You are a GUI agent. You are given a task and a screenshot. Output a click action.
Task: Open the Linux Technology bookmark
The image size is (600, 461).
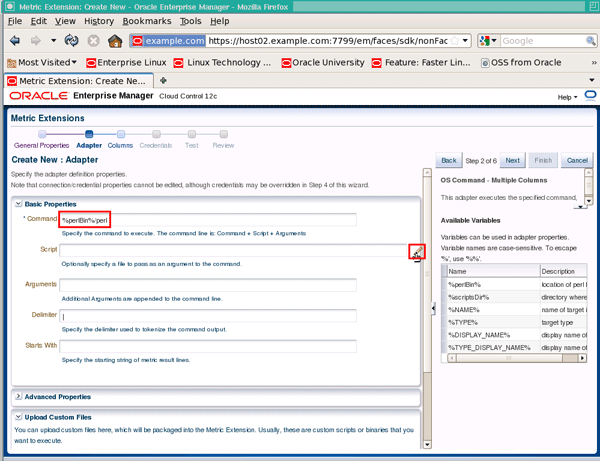[x=222, y=62]
